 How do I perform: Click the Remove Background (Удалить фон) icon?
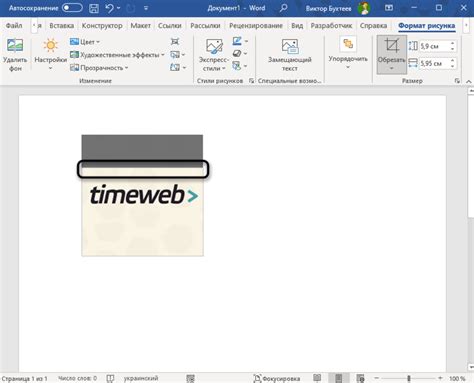click(x=15, y=45)
